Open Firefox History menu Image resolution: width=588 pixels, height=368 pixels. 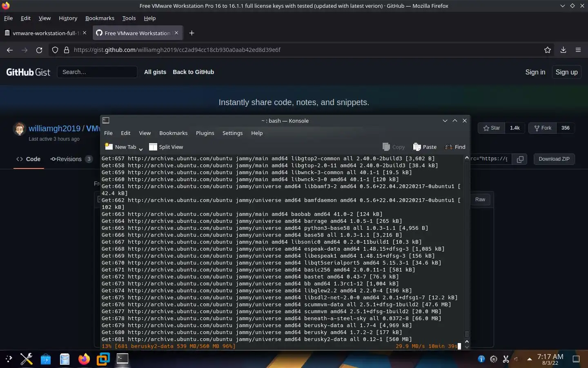pos(68,18)
